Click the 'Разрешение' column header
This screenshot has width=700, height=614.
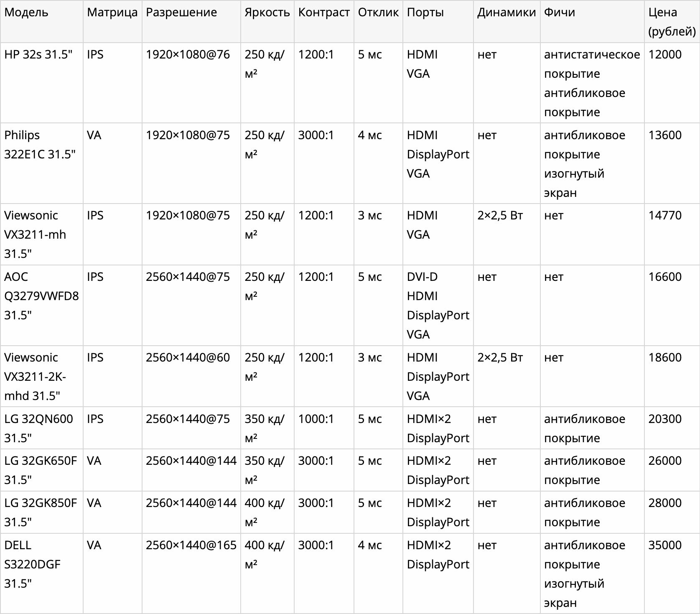(191, 21)
